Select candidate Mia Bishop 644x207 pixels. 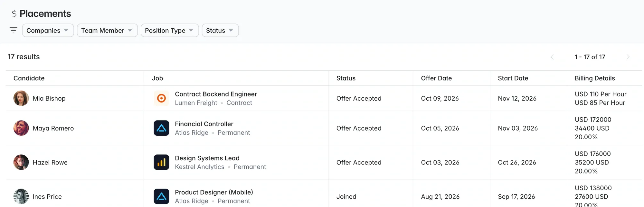tap(49, 98)
